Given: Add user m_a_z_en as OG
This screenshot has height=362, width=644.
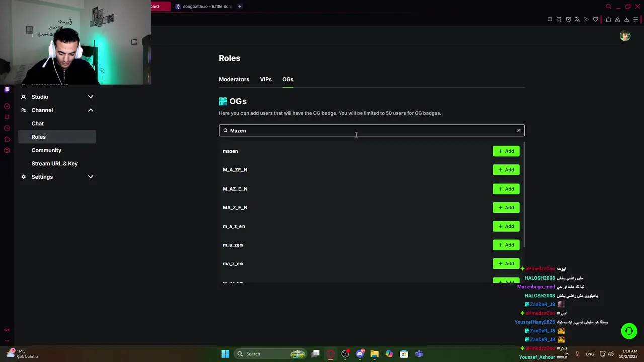Looking at the screenshot, I should [506, 226].
